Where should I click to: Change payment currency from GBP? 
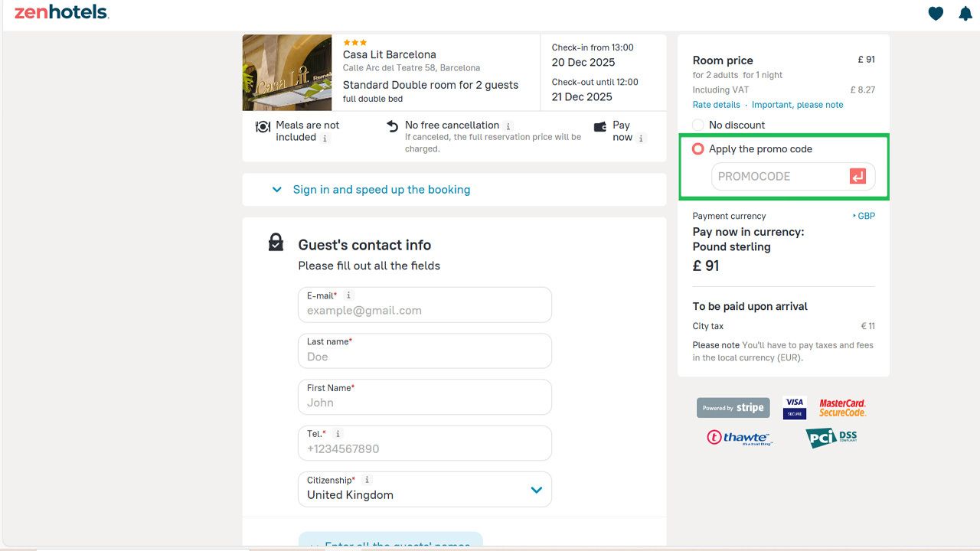(864, 216)
